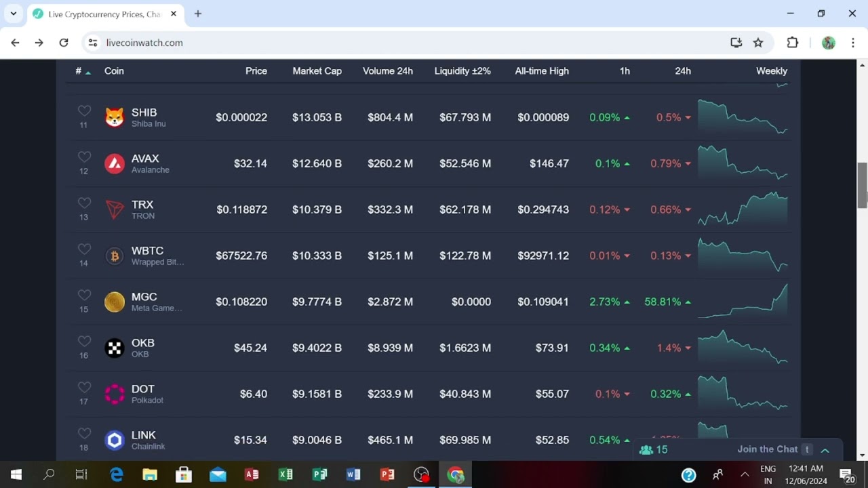Screen dimensions: 868x488
Task: Click the Meta Games MGC logo
Action: pyautogui.click(x=115, y=302)
